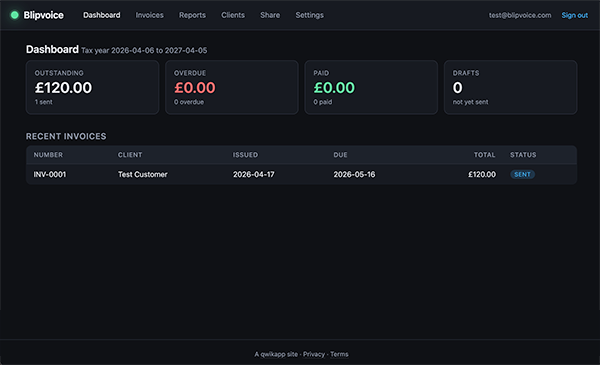Open the Terms link in footer

click(339, 354)
